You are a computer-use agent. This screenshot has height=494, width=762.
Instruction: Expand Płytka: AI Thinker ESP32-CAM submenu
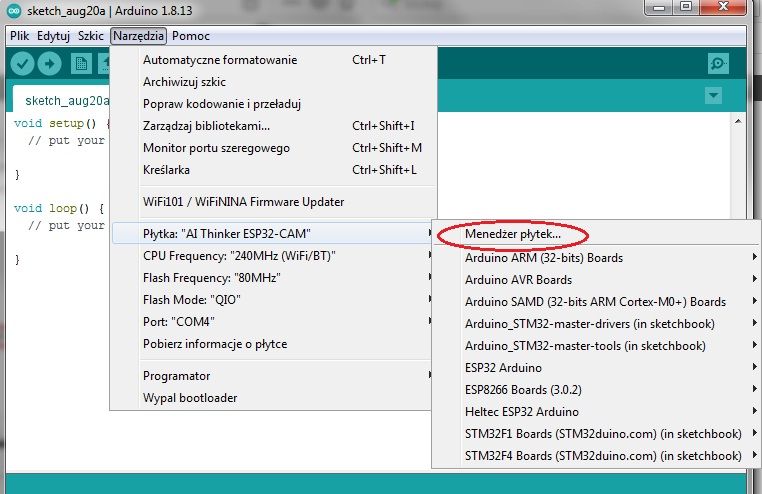[x=272, y=234]
